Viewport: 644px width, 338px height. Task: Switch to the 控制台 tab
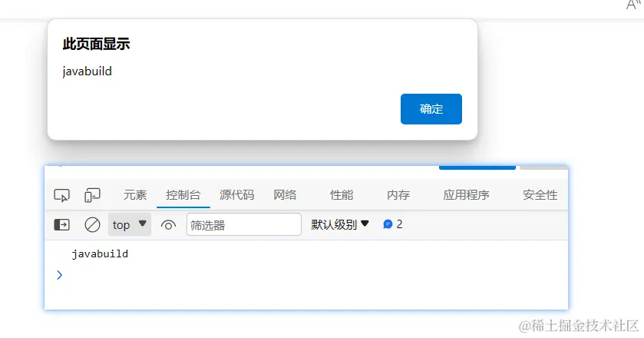pyautogui.click(x=183, y=195)
